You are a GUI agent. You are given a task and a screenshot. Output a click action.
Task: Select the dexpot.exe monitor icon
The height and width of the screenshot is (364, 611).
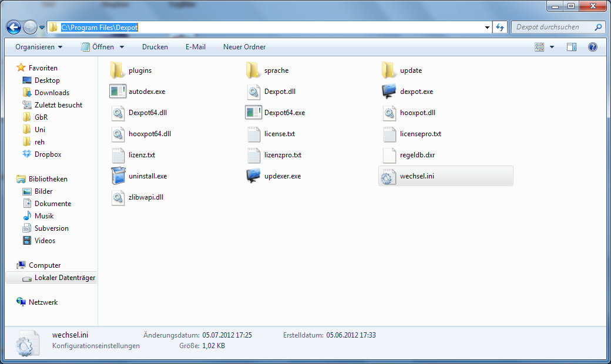tap(389, 92)
